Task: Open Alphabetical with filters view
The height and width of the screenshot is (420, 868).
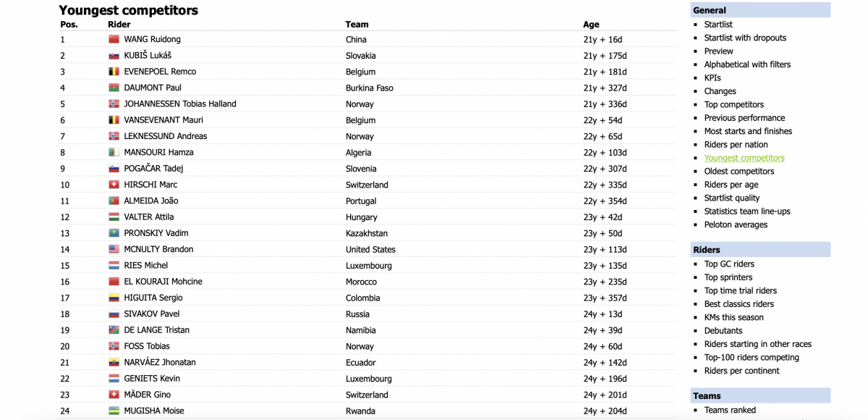Action: 747,64
